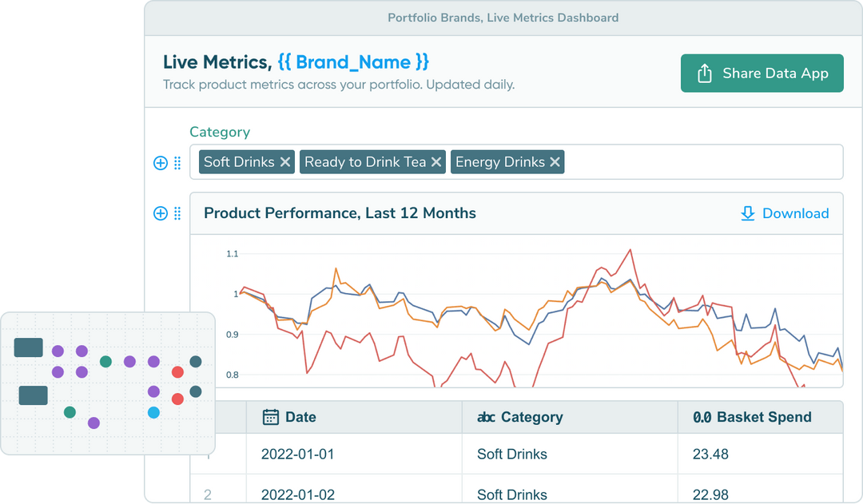863x504 pixels.
Task: Open the Category filter input field
Action: tap(703, 161)
